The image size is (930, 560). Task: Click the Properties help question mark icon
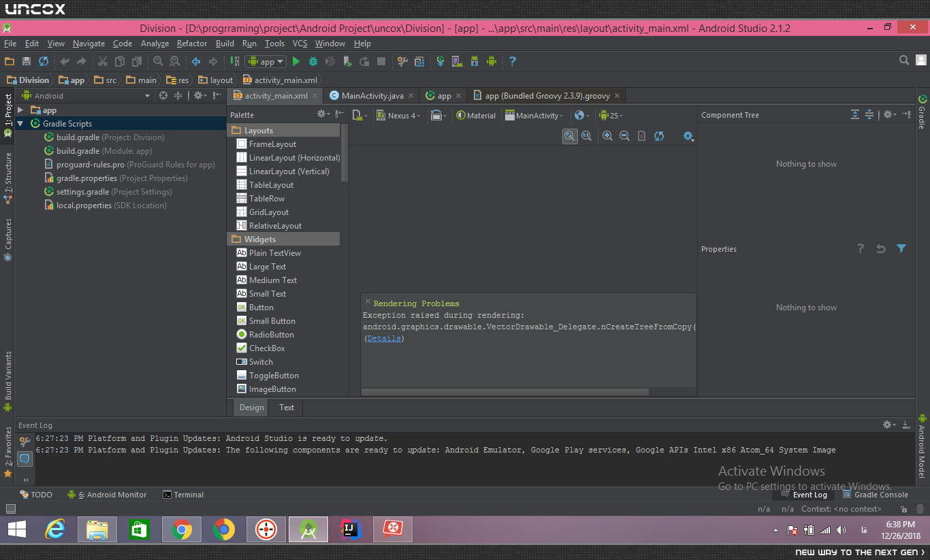861,249
